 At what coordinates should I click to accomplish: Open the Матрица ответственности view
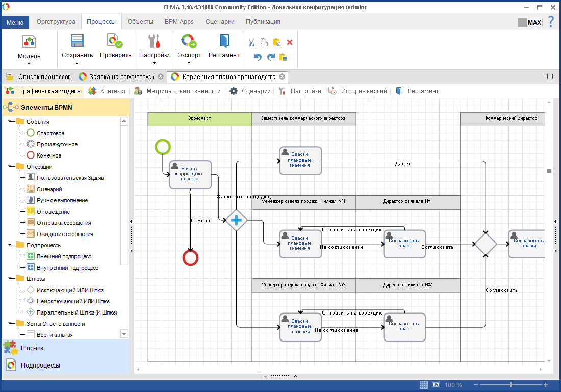(x=177, y=91)
